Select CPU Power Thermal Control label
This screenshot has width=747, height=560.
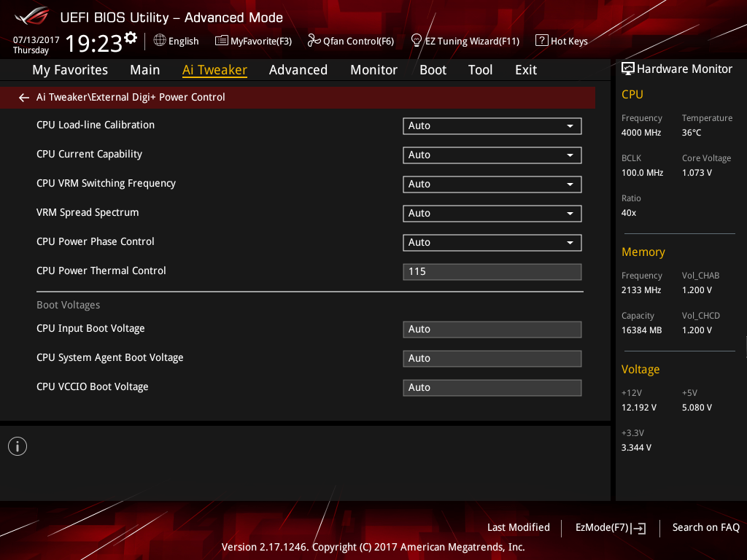pyautogui.click(x=101, y=271)
